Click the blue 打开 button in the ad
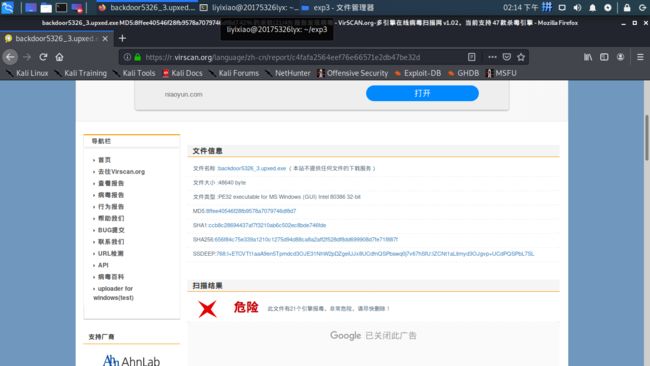The width and height of the screenshot is (650, 366). 422,93
